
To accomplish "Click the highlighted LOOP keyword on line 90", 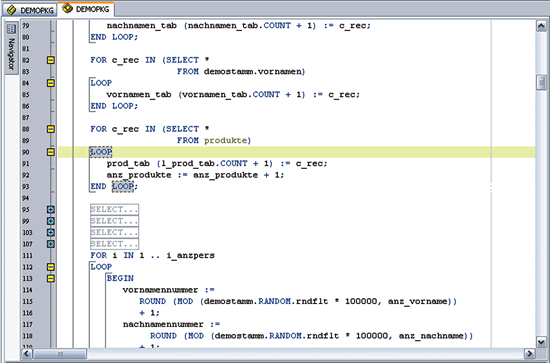I will click(x=101, y=152).
